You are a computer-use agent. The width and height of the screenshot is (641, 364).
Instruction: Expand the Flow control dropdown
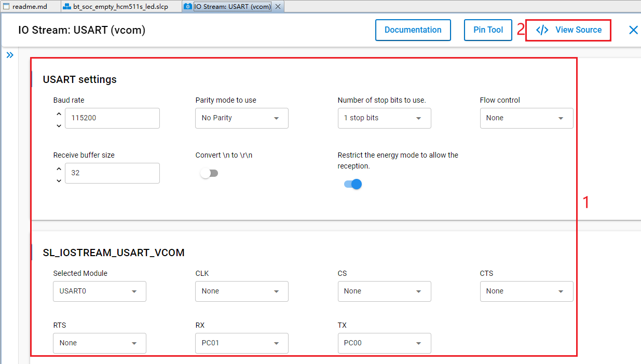pos(526,118)
